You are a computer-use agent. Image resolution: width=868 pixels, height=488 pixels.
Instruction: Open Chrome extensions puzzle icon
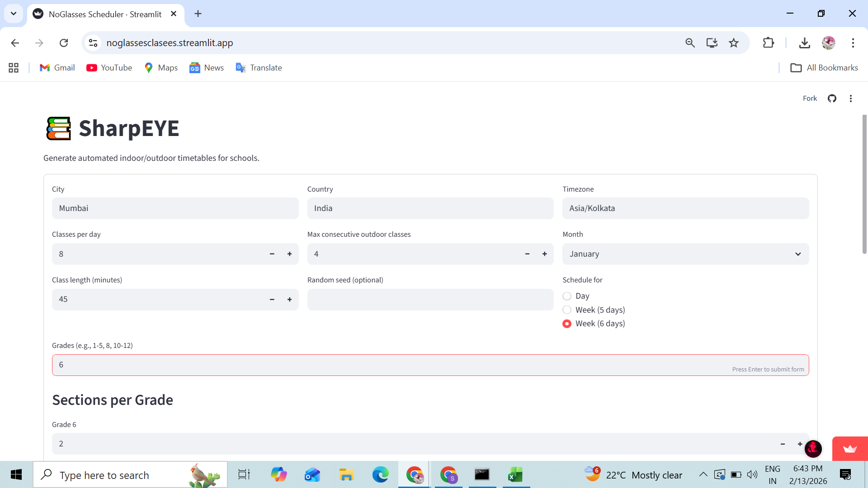pyautogui.click(x=768, y=43)
